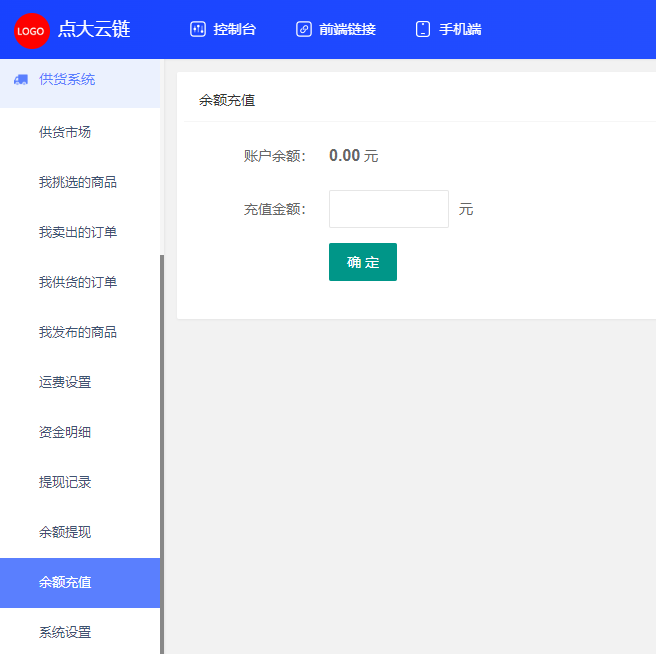Collapse the 供货系统 sidebar section
The image size is (656, 654).
pos(80,83)
